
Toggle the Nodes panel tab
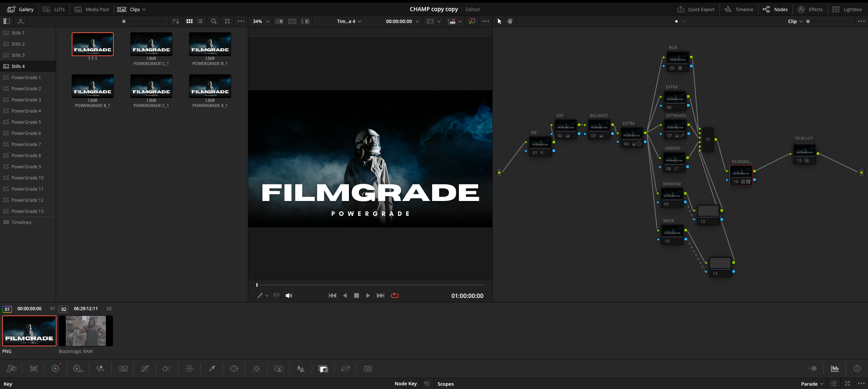(x=775, y=9)
